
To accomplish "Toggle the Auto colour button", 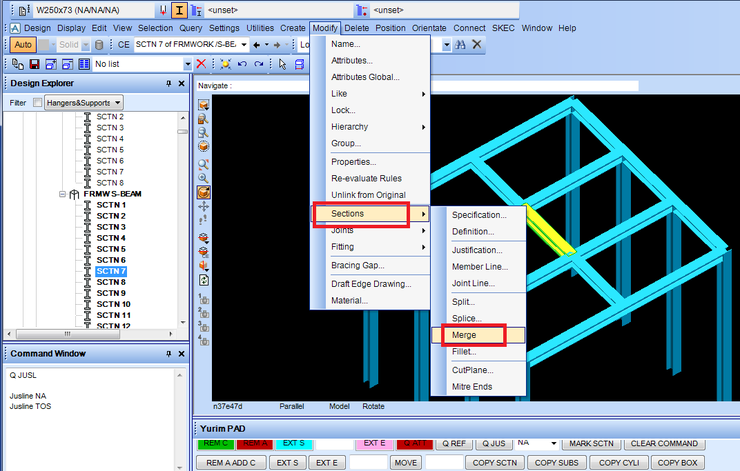I will (23, 45).
